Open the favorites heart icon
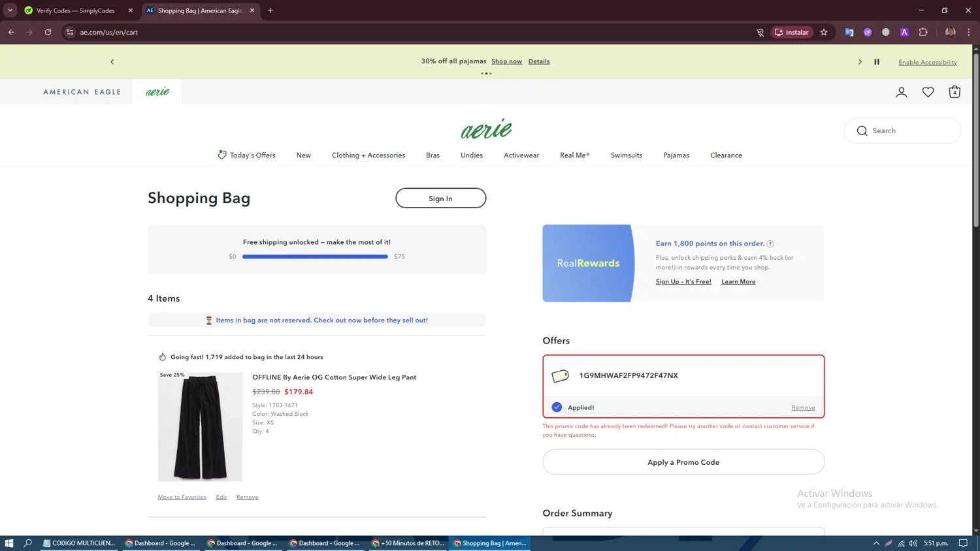This screenshot has height=551, width=980. [x=928, y=92]
